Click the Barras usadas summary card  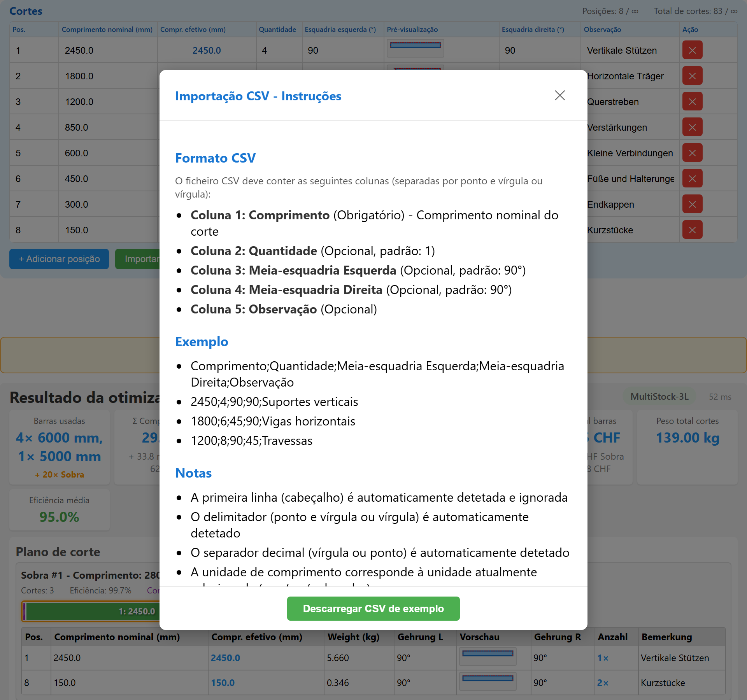pyautogui.click(x=60, y=447)
